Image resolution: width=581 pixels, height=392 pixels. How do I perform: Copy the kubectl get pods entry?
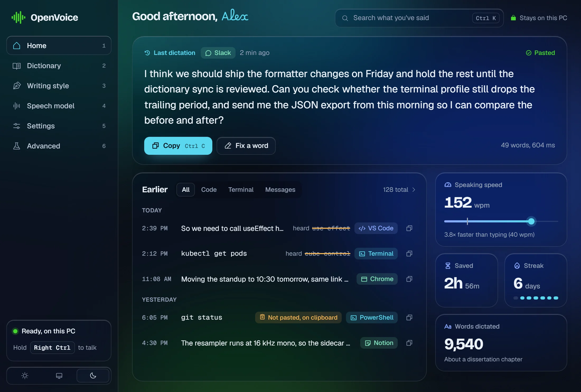(409, 254)
